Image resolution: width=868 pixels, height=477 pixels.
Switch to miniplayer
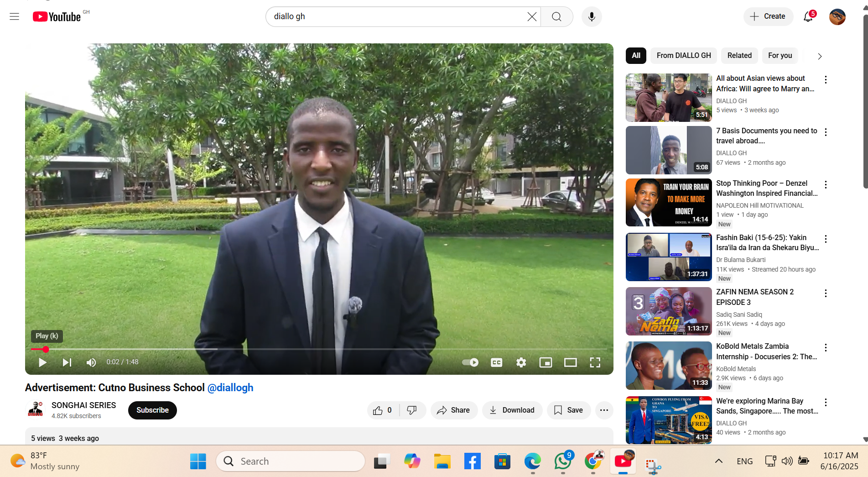tap(546, 362)
